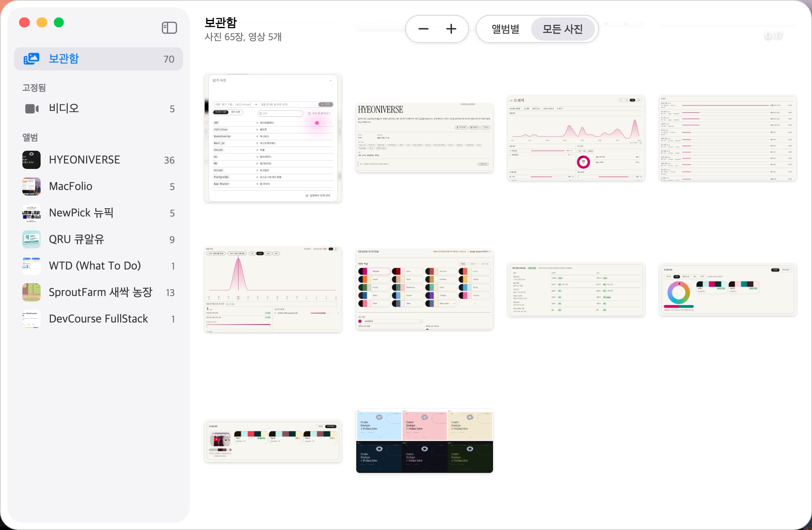Select the 보관함 sidebar label
812x530 pixels.
click(64, 58)
